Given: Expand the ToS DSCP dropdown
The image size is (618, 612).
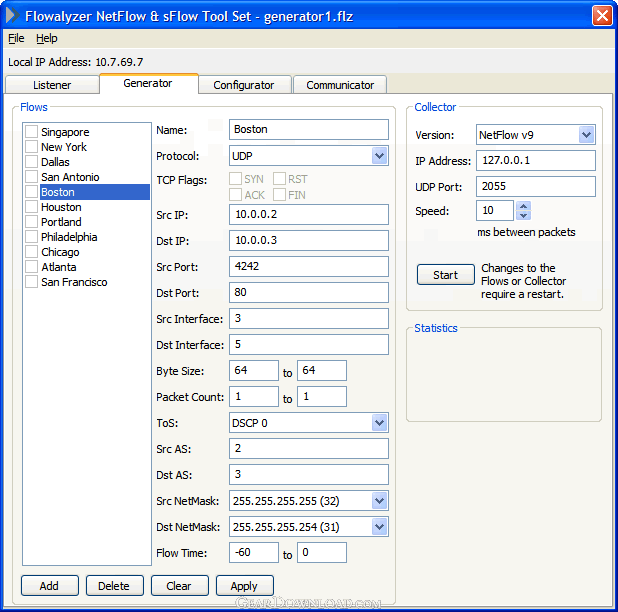Looking at the screenshot, I should 380,423.
